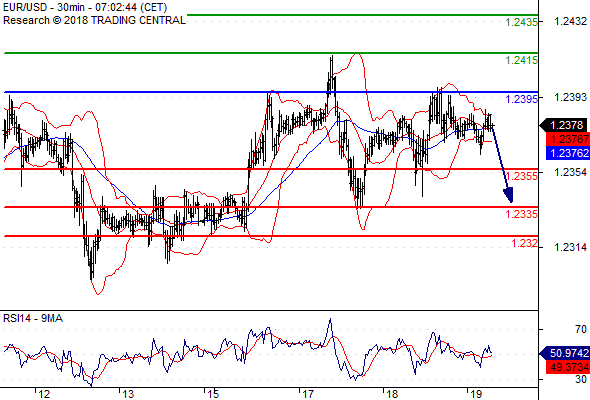Click the 1.2415 green resistance label
Screen dimensions: 590x400
coord(522,60)
